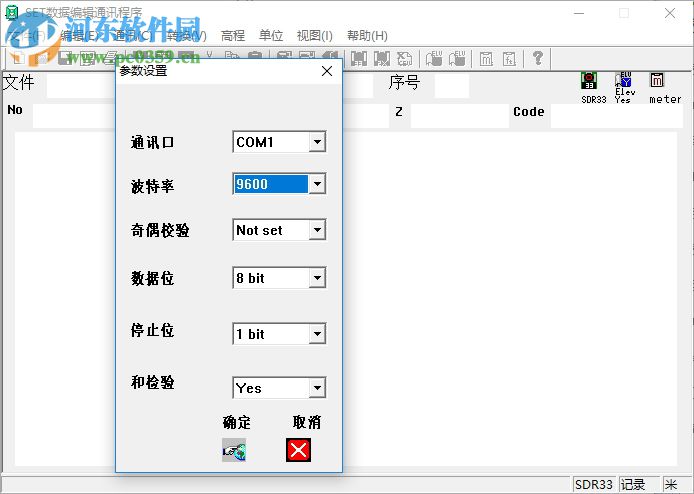Confirm settings with the handshake icon under 确定
Image resolution: width=694 pixels, height=494 pixels.
pyautogui.click(x=234, y=450)
